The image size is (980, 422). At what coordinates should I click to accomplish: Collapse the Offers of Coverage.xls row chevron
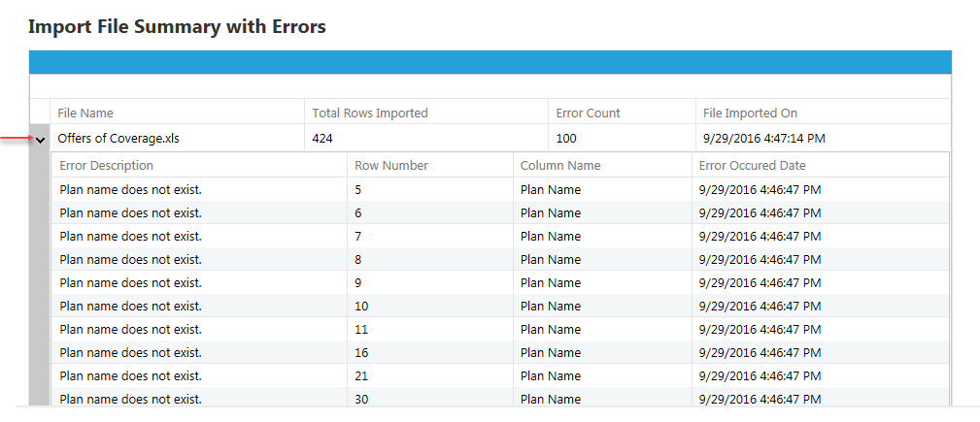[x=41, y=141]
